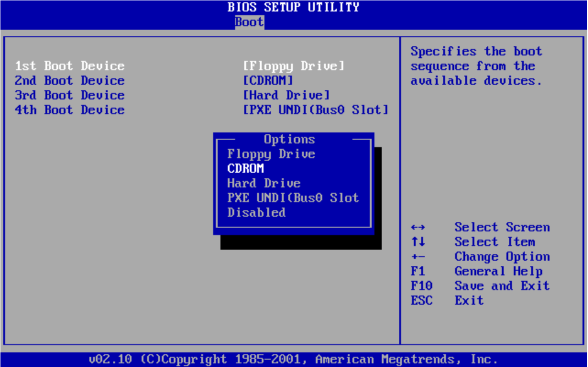588x367 pixels.
Task: Click the up-down arrows key icon
Action: pyautogui.click(x=418, y=242)
